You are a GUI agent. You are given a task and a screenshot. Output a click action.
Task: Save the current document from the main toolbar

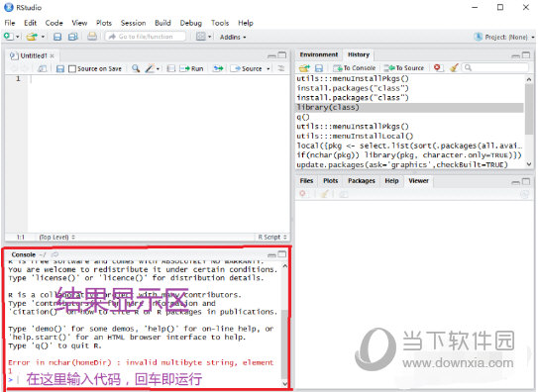coord(57,37)
